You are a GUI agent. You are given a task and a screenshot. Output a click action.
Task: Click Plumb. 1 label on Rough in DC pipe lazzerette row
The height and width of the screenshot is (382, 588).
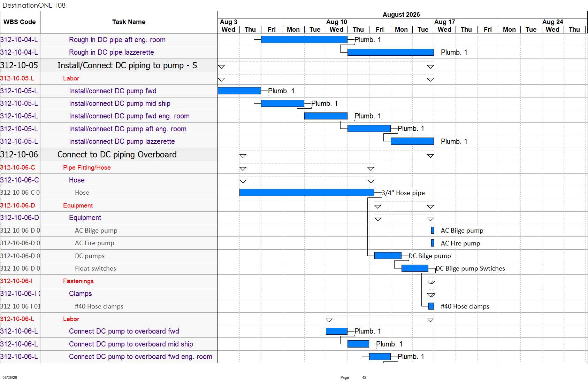click(x=454, y=52)
